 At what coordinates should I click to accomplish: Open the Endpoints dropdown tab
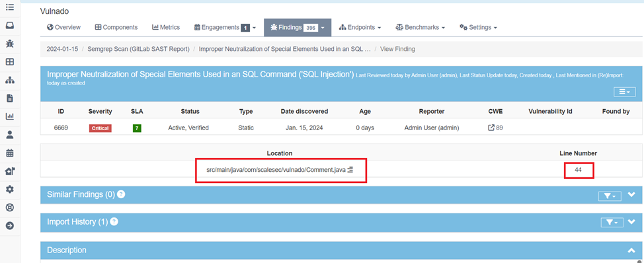(360, 27)
